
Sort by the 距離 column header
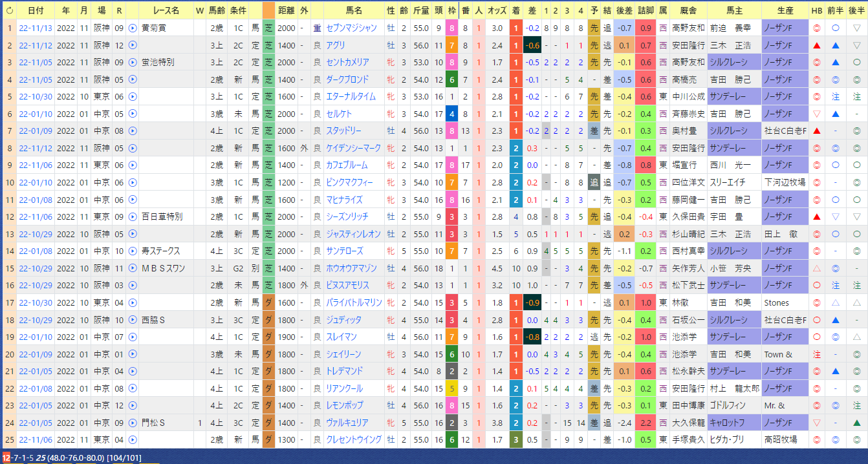click(x=286, y=11)
